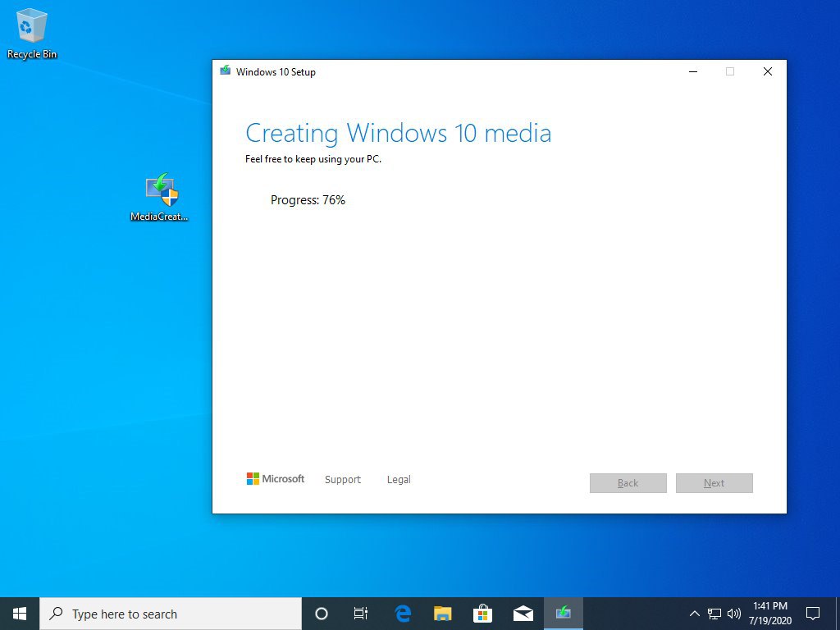This screenshot has height=630, width=840.
Task: Open Microsoft Store from the taskbar
Action: click(x=482, y=614)
